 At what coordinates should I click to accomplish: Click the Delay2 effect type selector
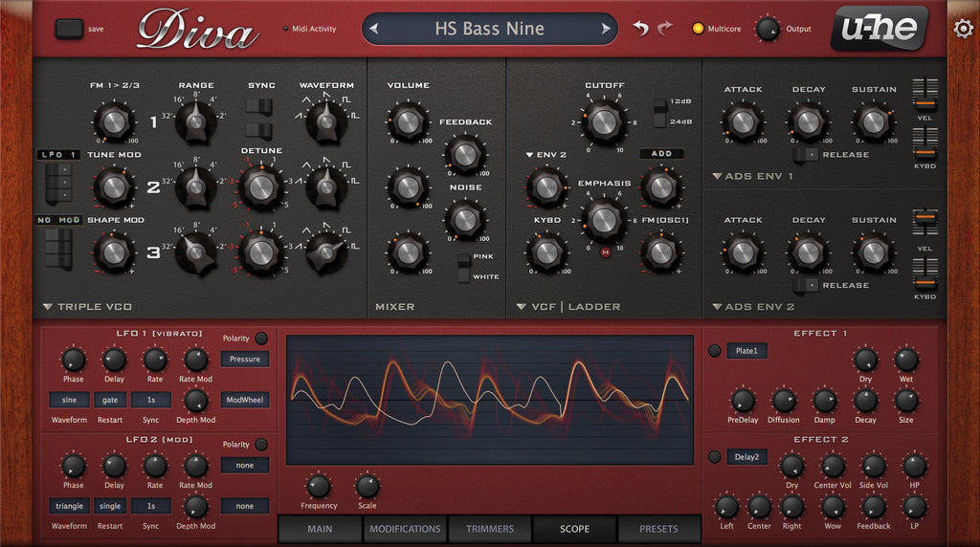(x=746, y=457)
